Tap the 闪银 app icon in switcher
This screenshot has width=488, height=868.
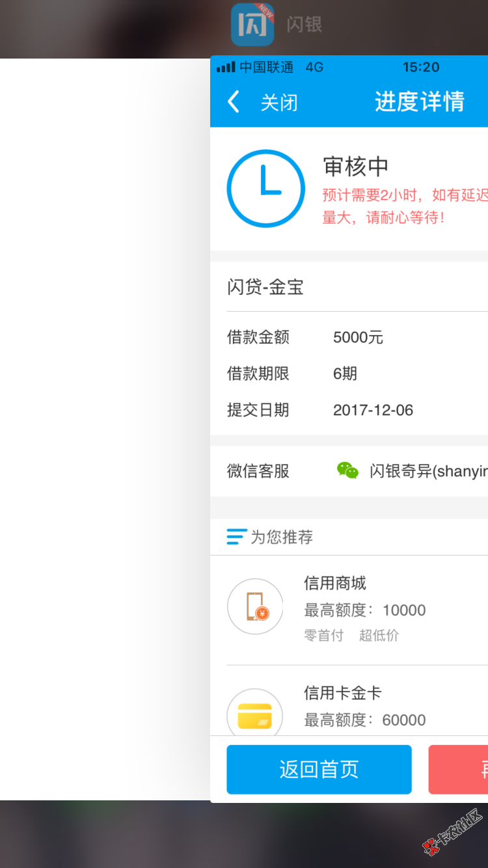252,25
